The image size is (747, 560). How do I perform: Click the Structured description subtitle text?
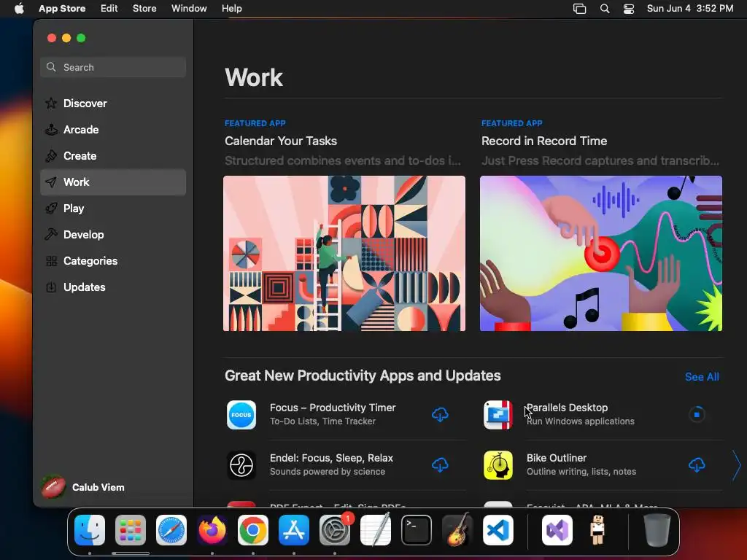tap(343, 161)
